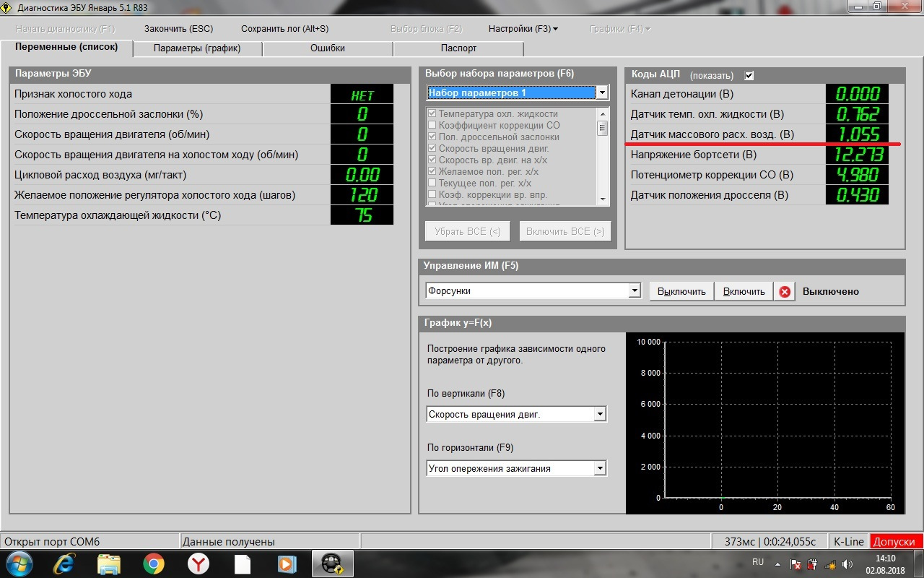This screenshot has height=578, width=924.
Task: Click the red X icon beside Включить
Action: 784,292
